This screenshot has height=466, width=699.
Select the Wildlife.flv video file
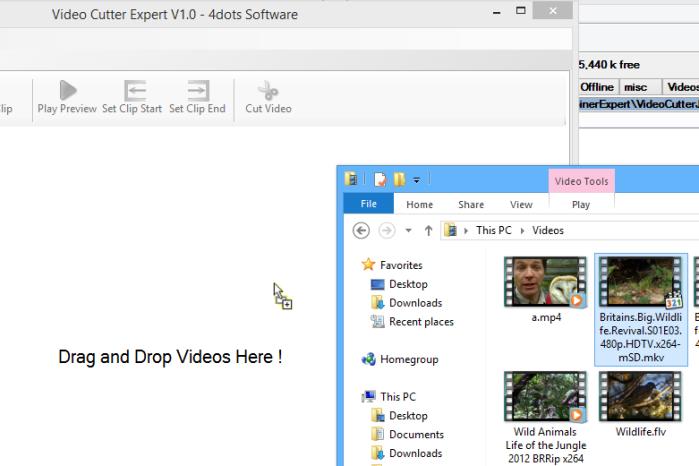tap(640, 405)
